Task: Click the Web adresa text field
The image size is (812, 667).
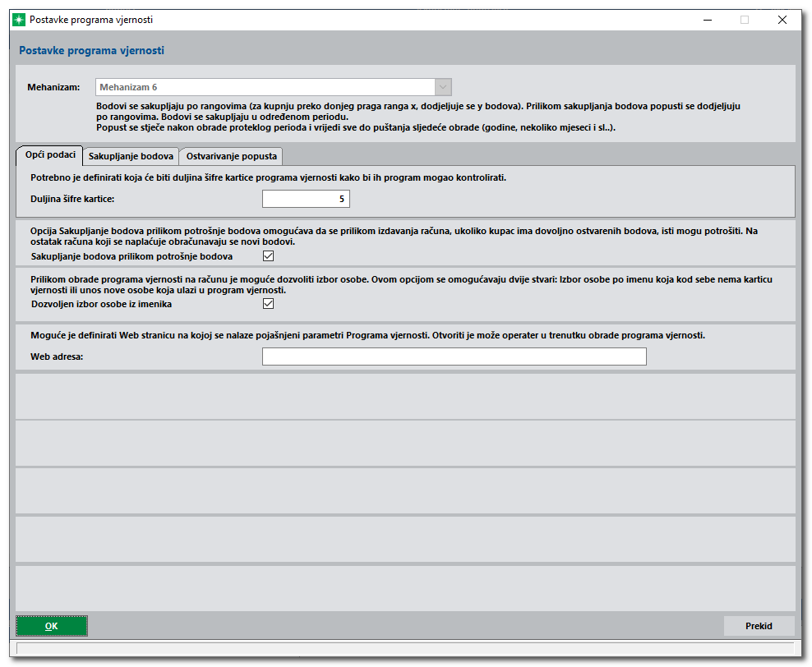Action: click(x=454, y=356)
